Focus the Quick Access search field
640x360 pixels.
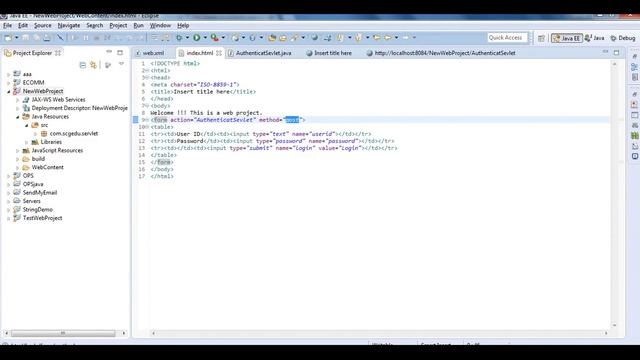point(507,38)
